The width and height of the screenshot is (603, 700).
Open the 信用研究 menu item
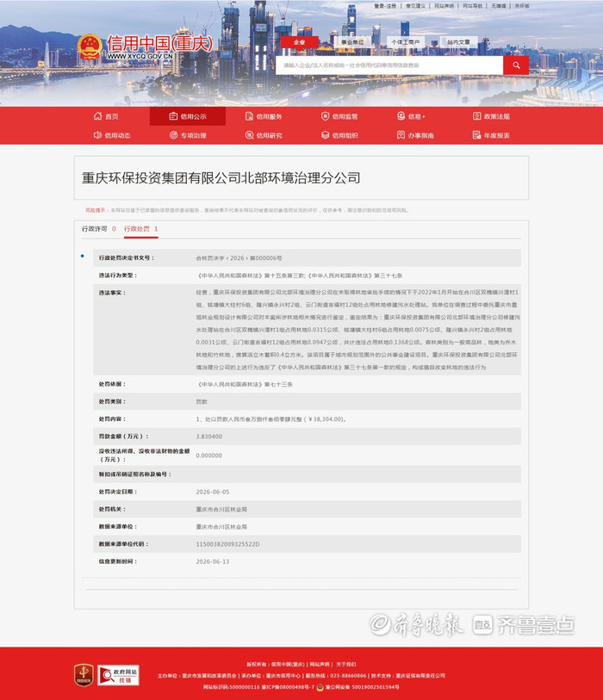pos(270,135)
